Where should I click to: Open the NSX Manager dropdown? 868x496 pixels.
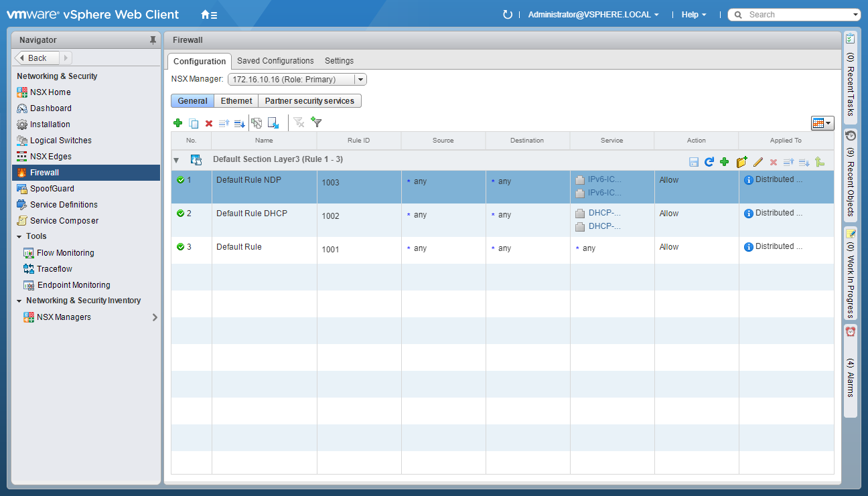(x=360, y=80)
